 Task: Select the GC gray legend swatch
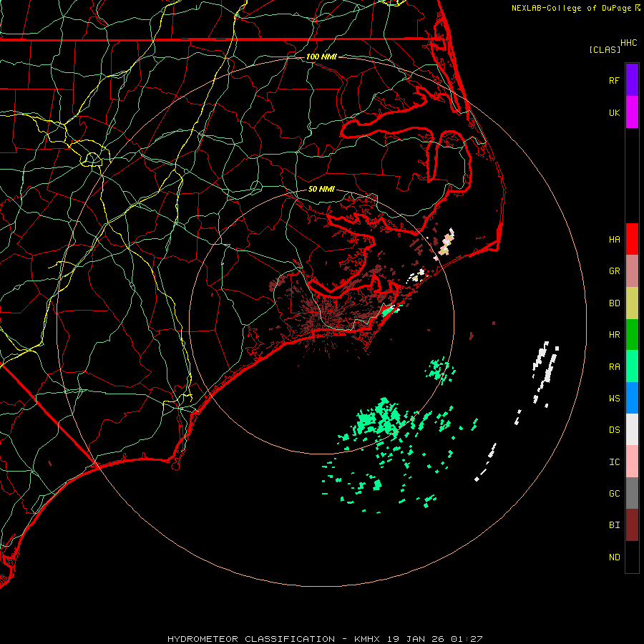click(632, 493)
